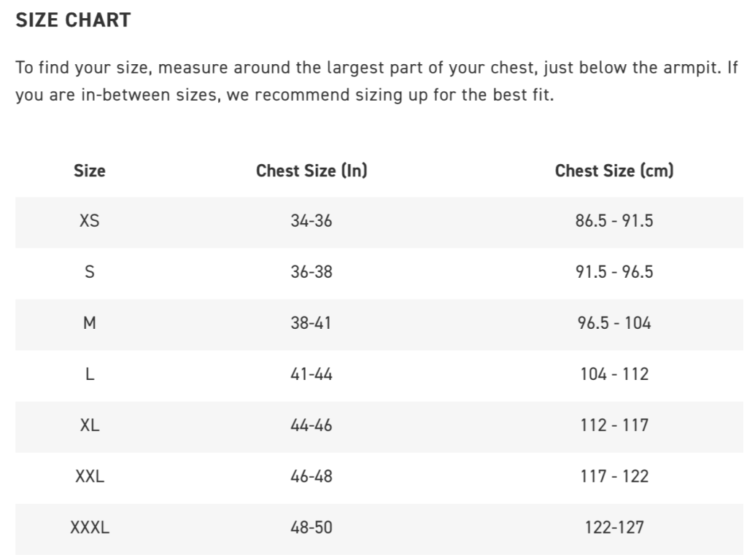This screenshot has width=747, height=560.
Task: Click the 104 - 112 cm value
Action: (x=614, y=373)
